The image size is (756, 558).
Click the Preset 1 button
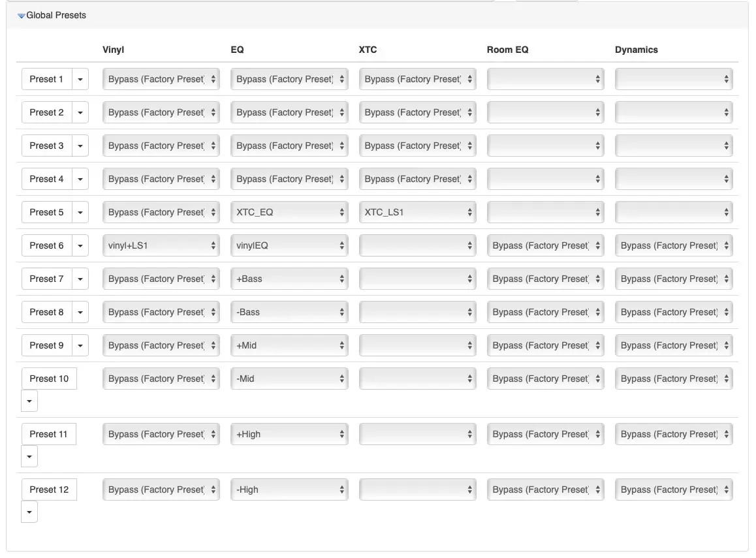[46, 79]
